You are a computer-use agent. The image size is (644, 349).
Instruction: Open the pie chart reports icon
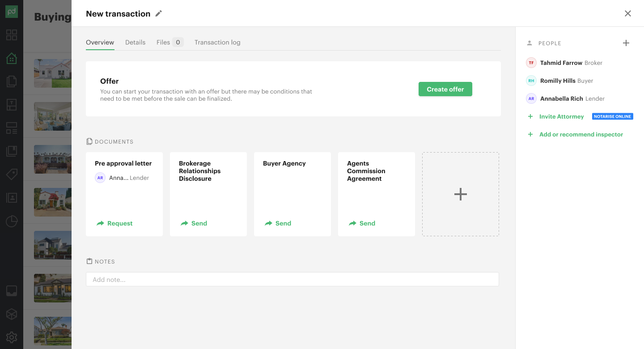coord(12,221)
